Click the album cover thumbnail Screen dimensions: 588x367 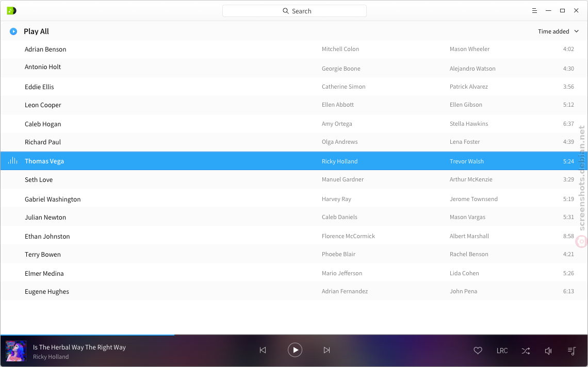pyautogui.click(x=16, y=351)
